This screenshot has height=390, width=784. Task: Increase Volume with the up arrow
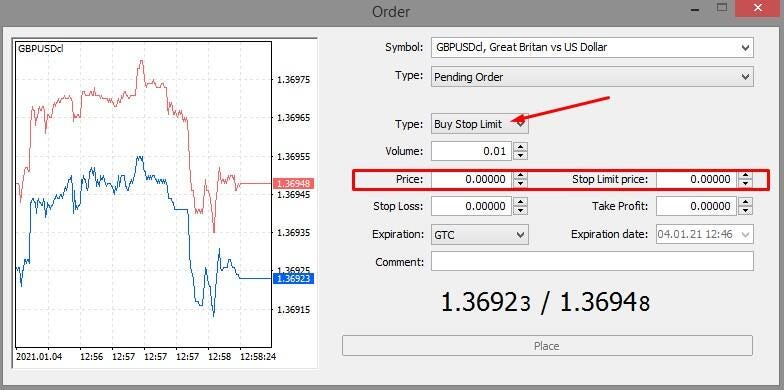521,147
